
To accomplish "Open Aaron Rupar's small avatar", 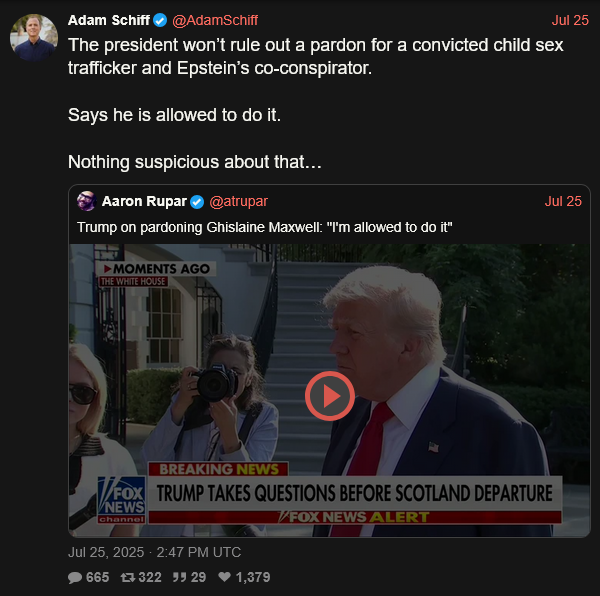I will point(86,201).
